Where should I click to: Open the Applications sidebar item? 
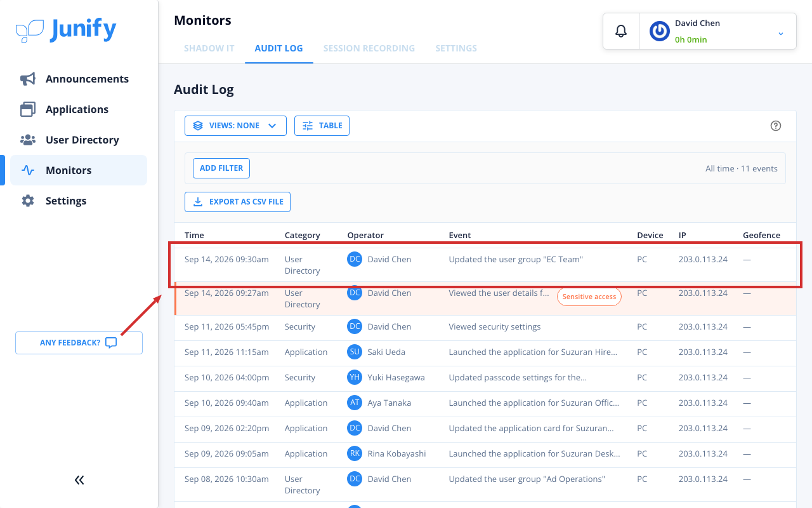[x=79, y=109]
